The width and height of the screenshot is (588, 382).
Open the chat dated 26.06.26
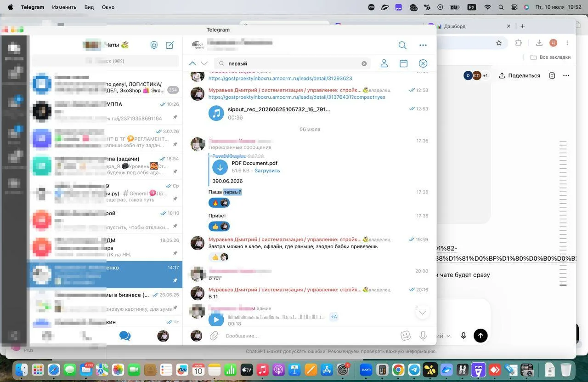(x=106, y=302)
